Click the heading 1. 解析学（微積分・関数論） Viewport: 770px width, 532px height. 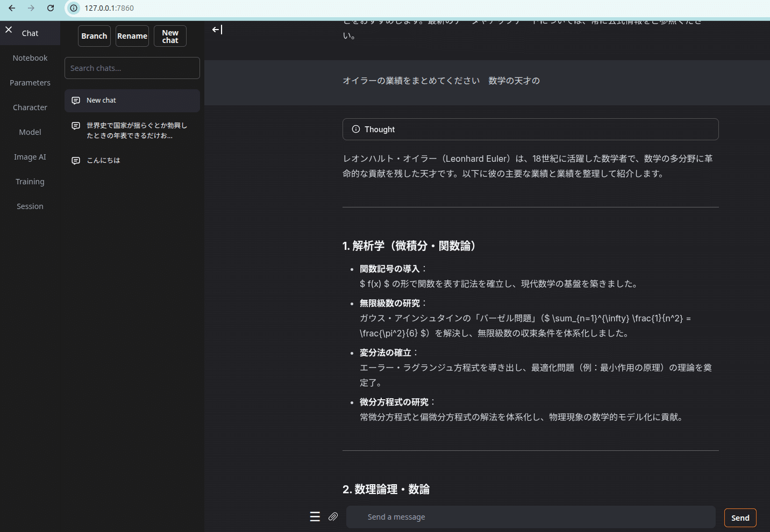click(411, 246)
